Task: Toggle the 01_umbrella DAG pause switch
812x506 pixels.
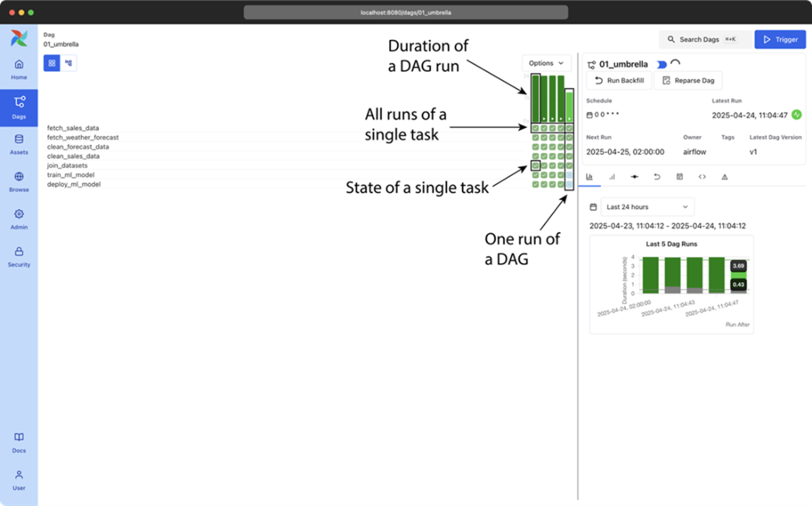Action: [x=661, y=64]
